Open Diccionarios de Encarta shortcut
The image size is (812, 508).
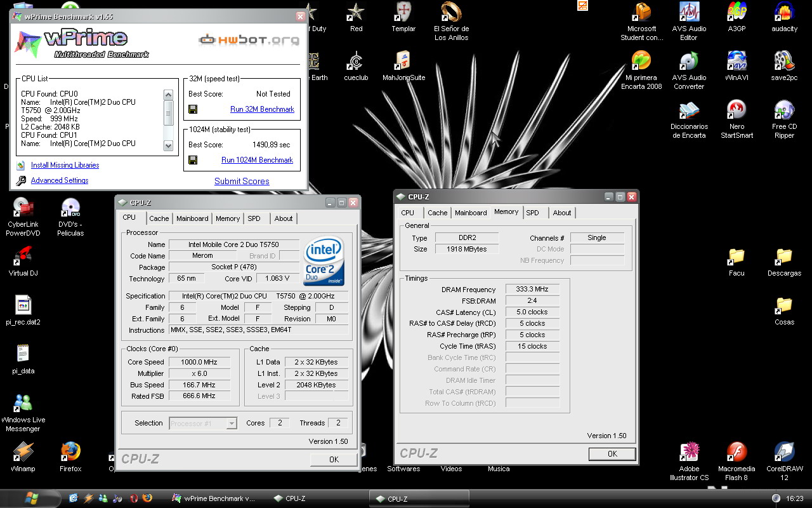coord(689,119)
